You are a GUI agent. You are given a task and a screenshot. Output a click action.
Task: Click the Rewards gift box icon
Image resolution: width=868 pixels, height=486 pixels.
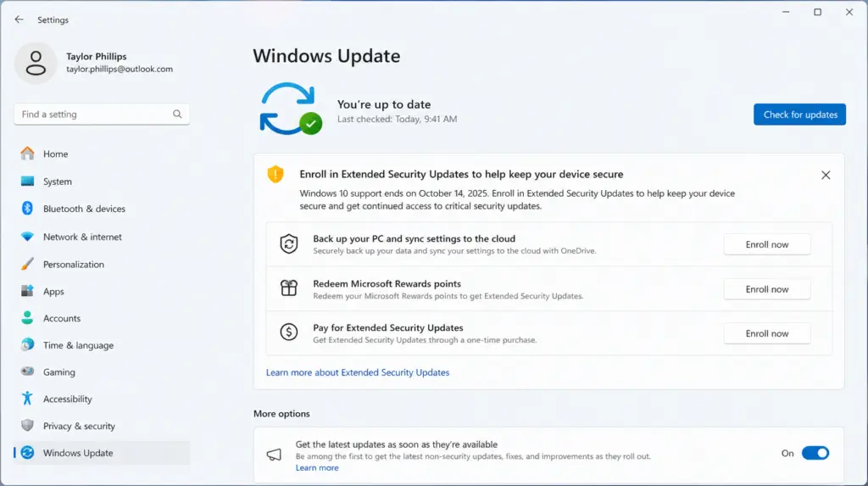tap(289, 288)
